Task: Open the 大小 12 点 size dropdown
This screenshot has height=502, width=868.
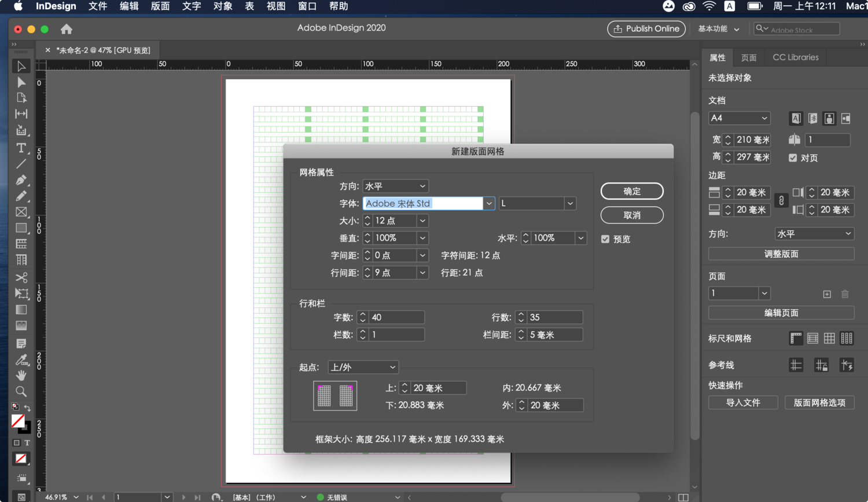Action: pos(422,221)
